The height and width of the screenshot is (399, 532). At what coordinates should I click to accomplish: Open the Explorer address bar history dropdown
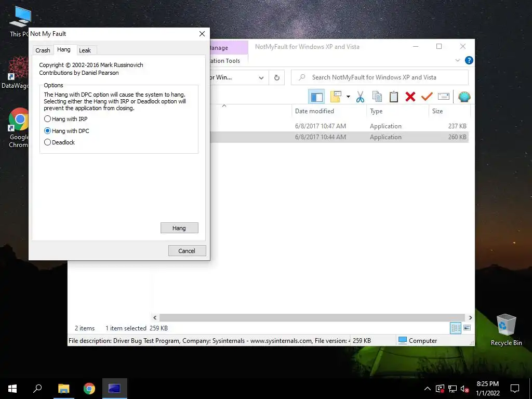click(261, 78)
